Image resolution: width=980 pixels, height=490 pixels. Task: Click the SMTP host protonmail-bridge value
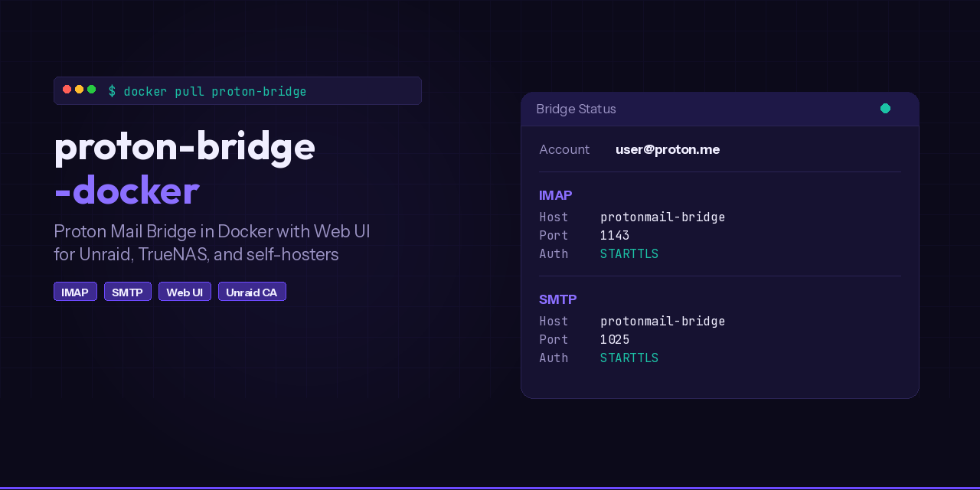(663, 322)
